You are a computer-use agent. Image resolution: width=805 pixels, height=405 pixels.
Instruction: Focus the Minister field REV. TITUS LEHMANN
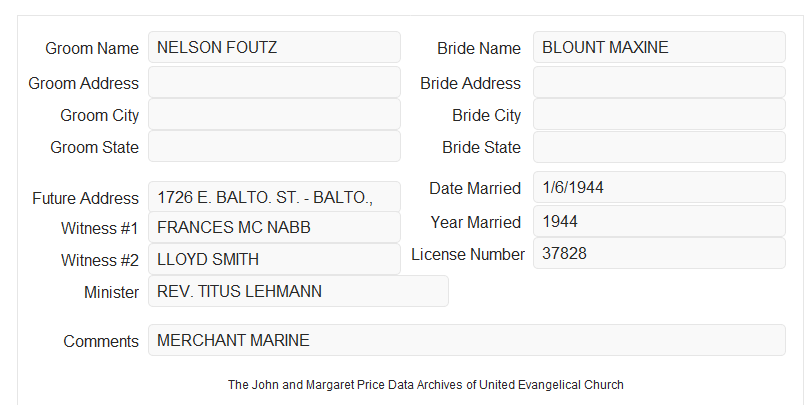298,291
